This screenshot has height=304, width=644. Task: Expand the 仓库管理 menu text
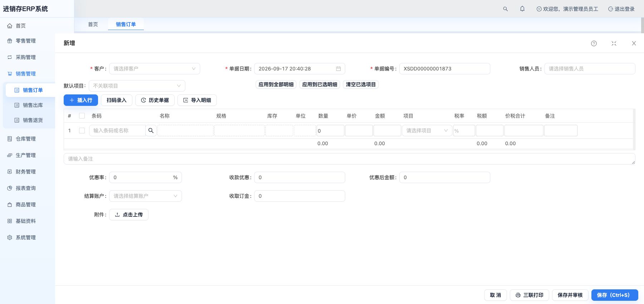click(26, 139)
